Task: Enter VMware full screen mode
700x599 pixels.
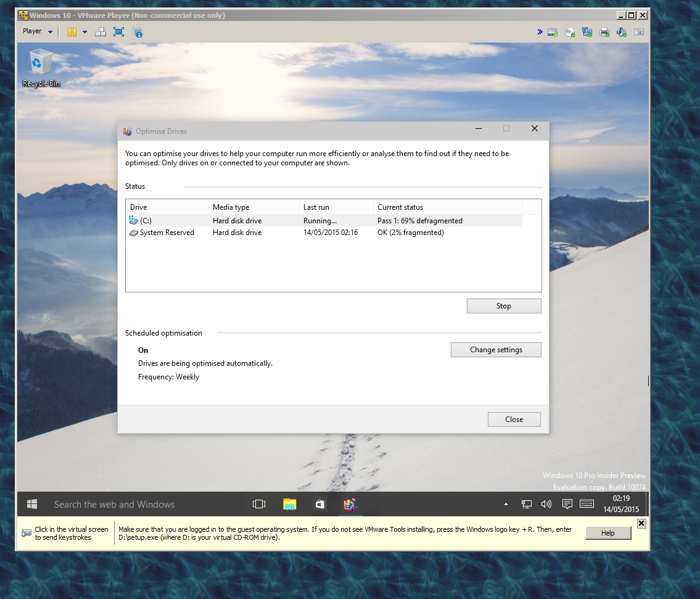Action: click(118, 31)
